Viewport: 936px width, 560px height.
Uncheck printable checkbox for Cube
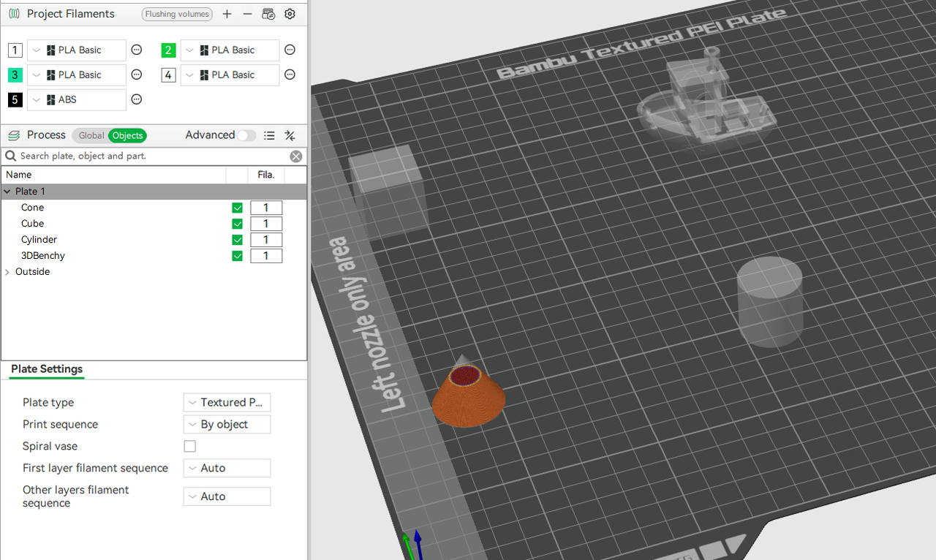(237, 224)
